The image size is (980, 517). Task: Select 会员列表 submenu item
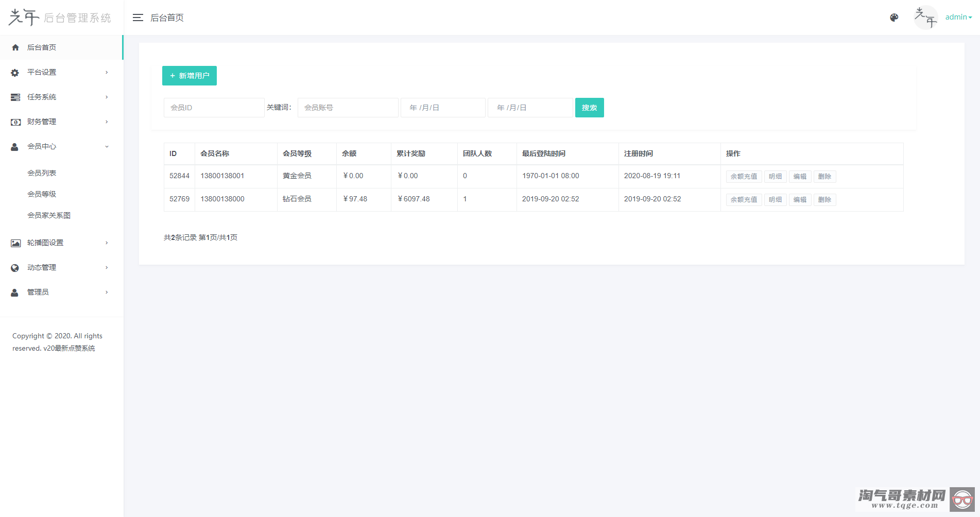tap(42, 173)
